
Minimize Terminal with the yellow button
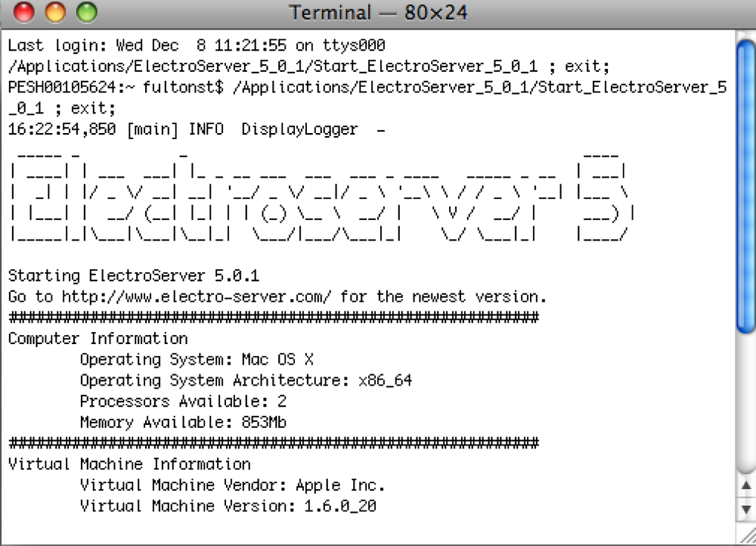55,12
